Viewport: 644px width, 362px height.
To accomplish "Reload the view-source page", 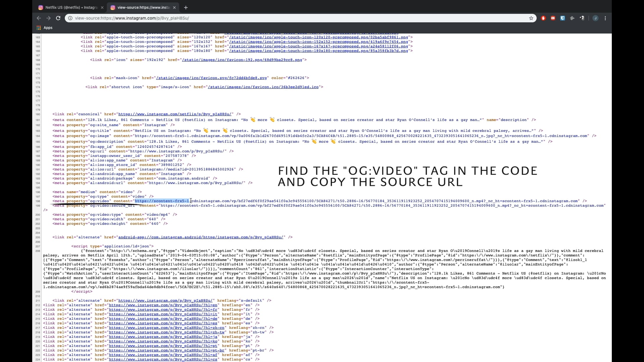I will pyautogui.click(x=58, y=18).
